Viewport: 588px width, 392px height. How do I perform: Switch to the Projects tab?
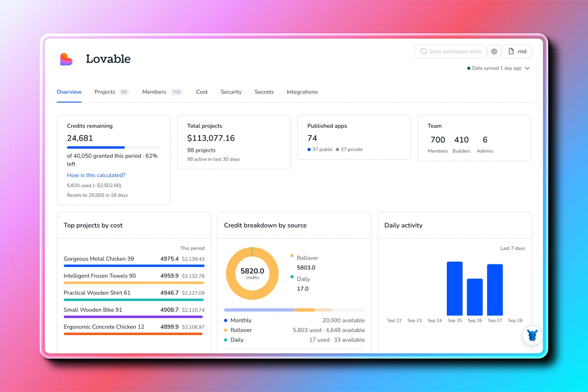[111, 92]
